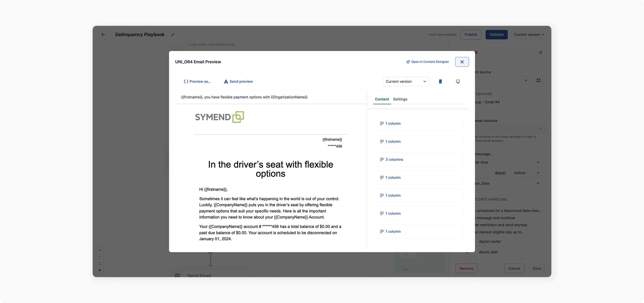Image resolution: width=644 pixels, height=303 pixels.
Task: Select the fifth block, 1 column
Action: coord(418,195)
